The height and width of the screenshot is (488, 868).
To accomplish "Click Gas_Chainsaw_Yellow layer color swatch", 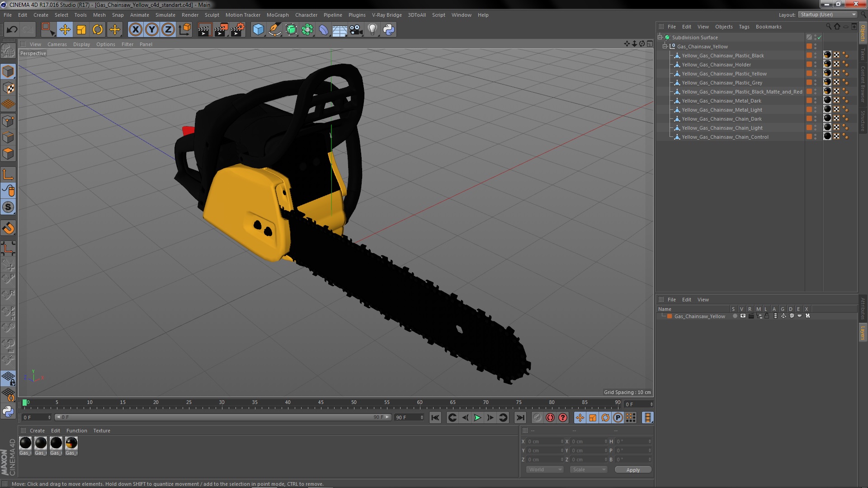I will [670, 316].
